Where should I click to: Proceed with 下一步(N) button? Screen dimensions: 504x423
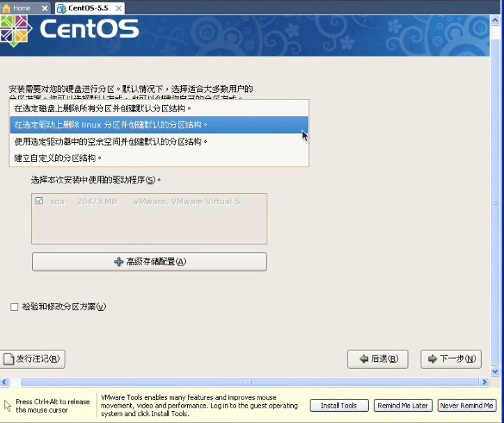point(451,359)
